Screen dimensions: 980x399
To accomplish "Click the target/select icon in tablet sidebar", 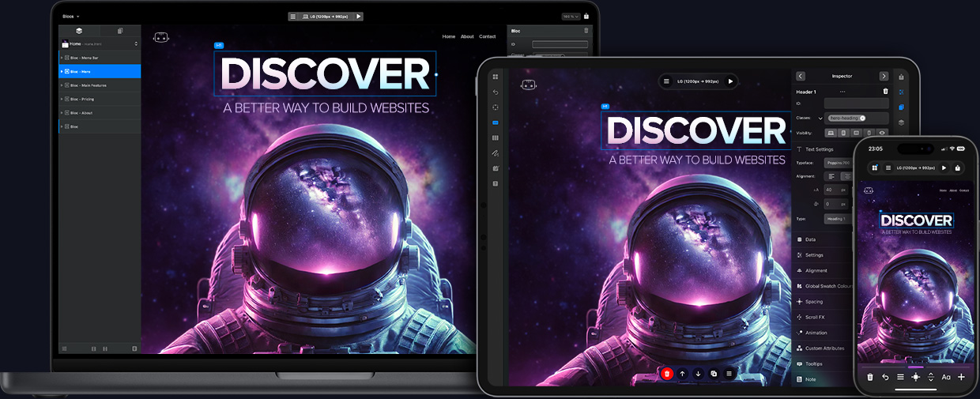I will tap(496, 107).
